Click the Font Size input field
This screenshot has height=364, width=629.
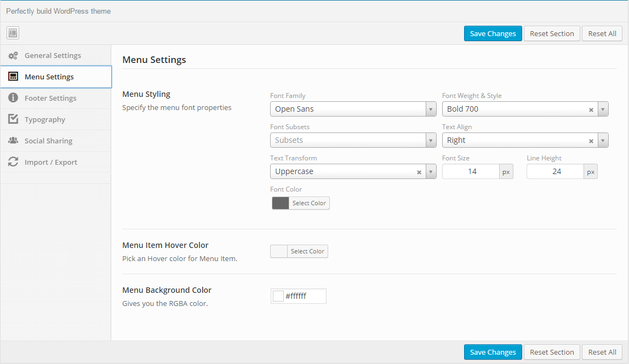471,171
